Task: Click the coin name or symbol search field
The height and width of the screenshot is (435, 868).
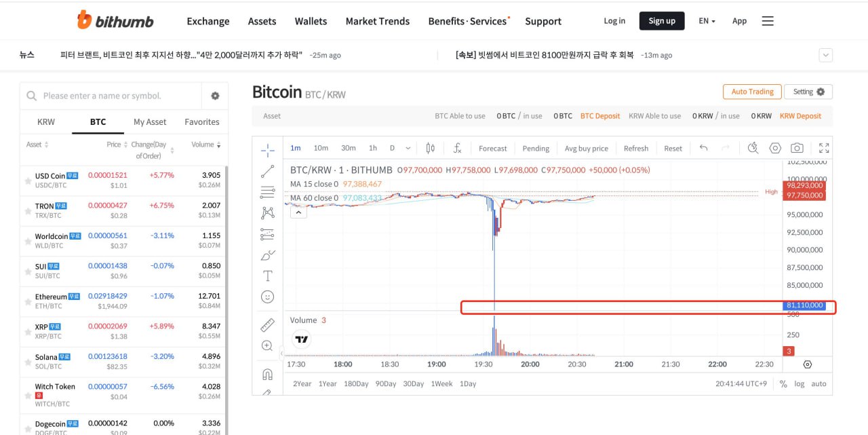Action: (115, 96)
